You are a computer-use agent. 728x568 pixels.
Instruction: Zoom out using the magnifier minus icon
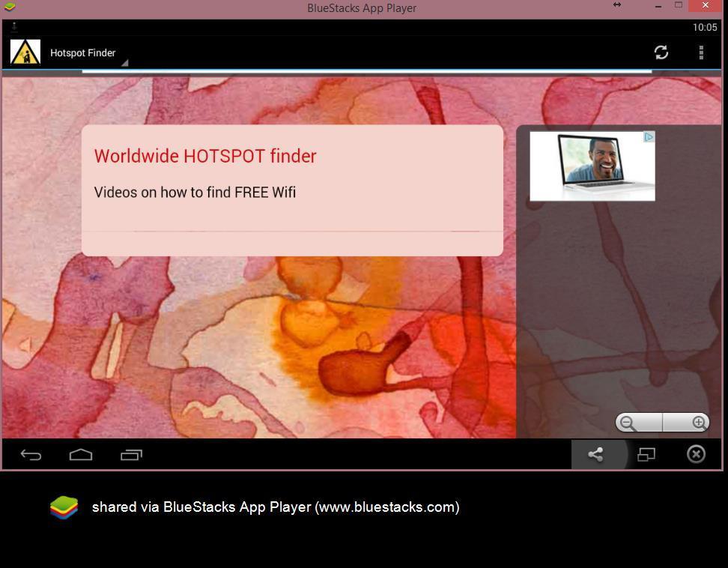[626, 423]
